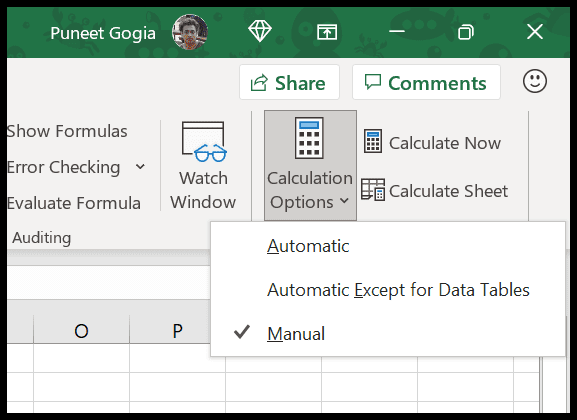Open the Comments button
This screenshot has width=577, height=420.
click(426, 82)
